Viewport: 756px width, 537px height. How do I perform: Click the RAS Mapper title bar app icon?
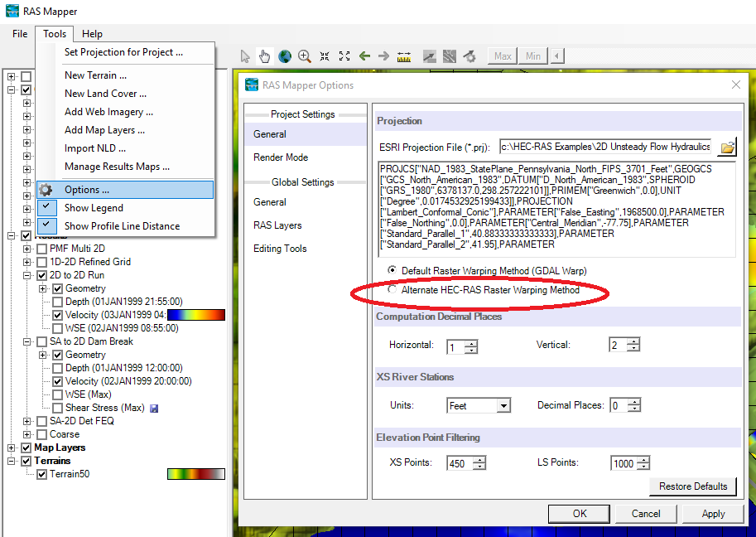[x=12, y=11]
